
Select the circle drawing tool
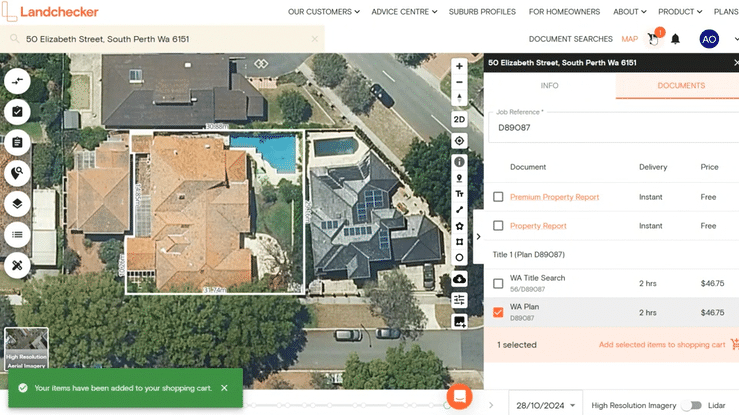pyautogui.click(x=459, y=258)
